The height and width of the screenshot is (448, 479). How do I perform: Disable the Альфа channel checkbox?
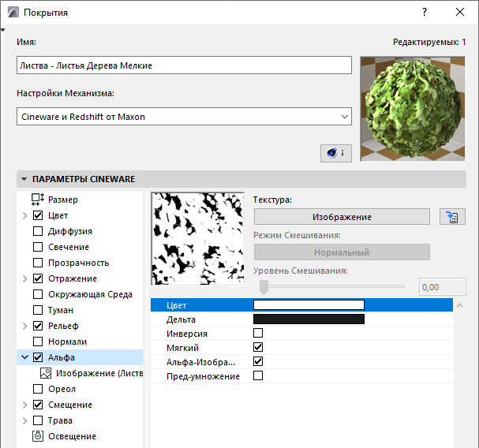(38, 357)
